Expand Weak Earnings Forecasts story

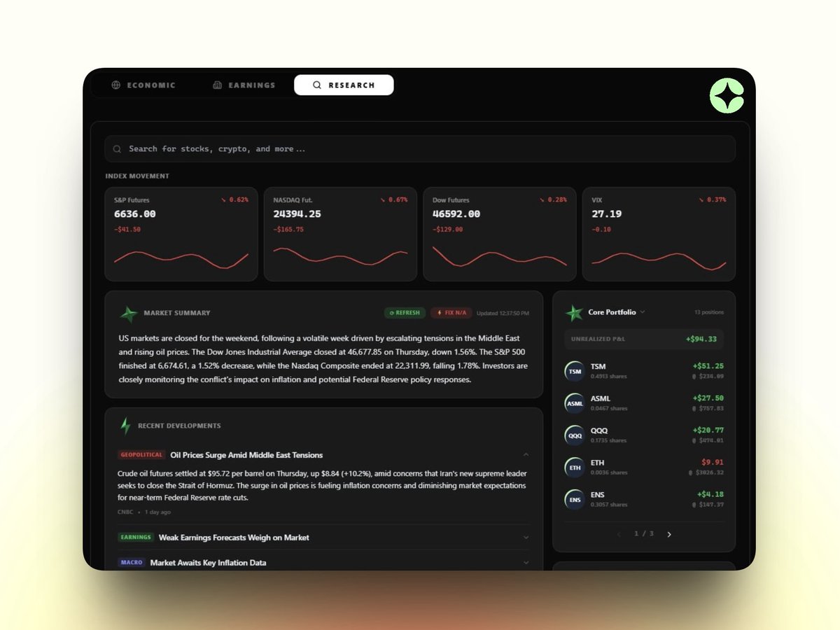click(526, 538)
